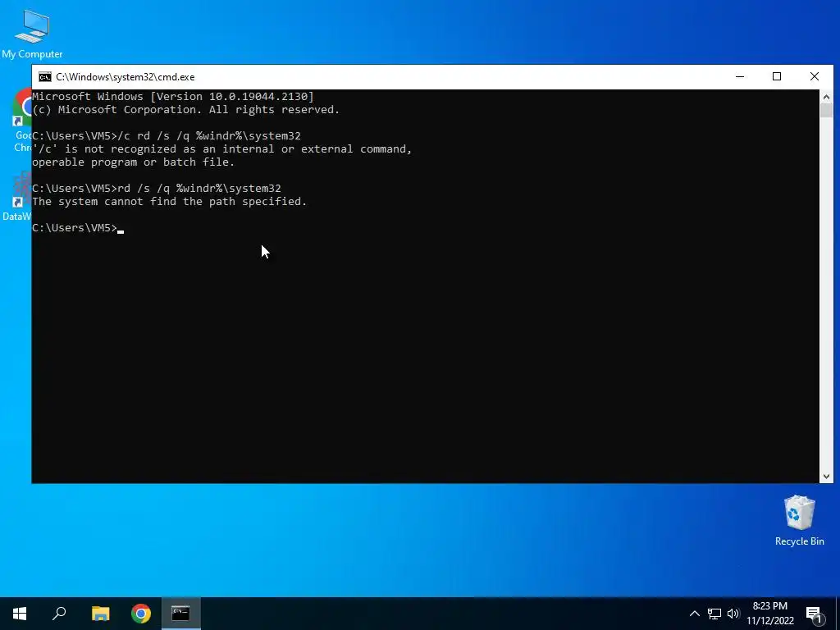Open the Recycle Bin desktop icon
This screenshot has height=630, width=840.
pyautogui.click(x=799, y=521)
